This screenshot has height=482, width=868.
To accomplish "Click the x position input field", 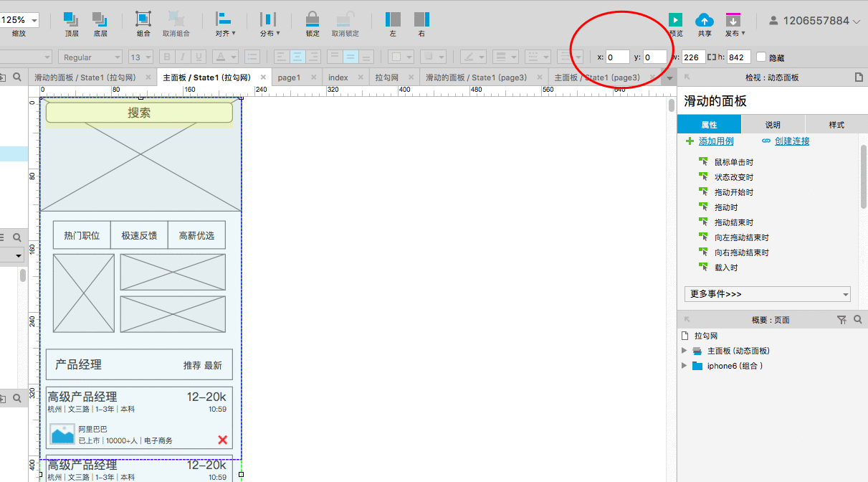I will point(618,57).
